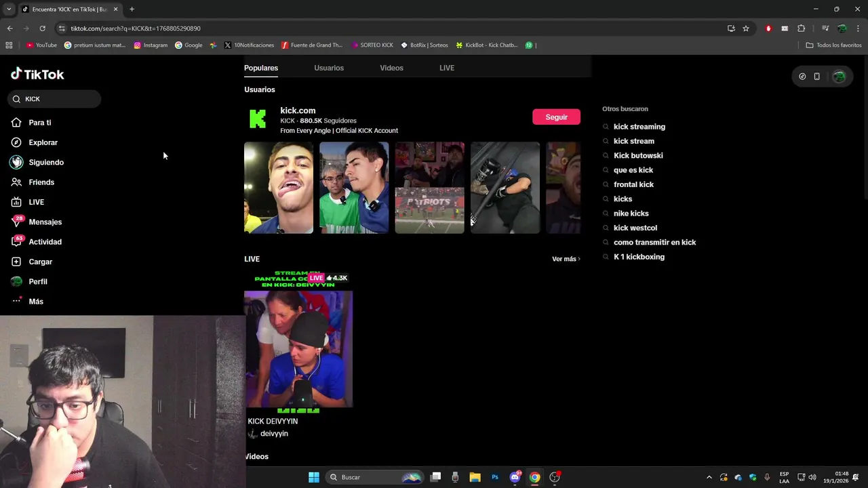The height and width of the screenshot is (488, 868).
Task: Open Windows Start menu
Action: pos(313,477)
